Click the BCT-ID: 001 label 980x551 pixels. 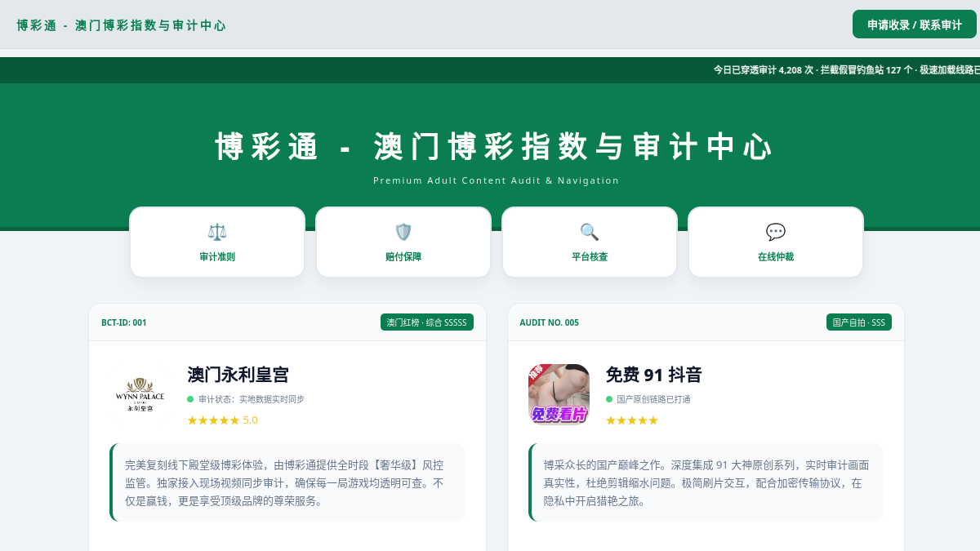tap(124, 322)
